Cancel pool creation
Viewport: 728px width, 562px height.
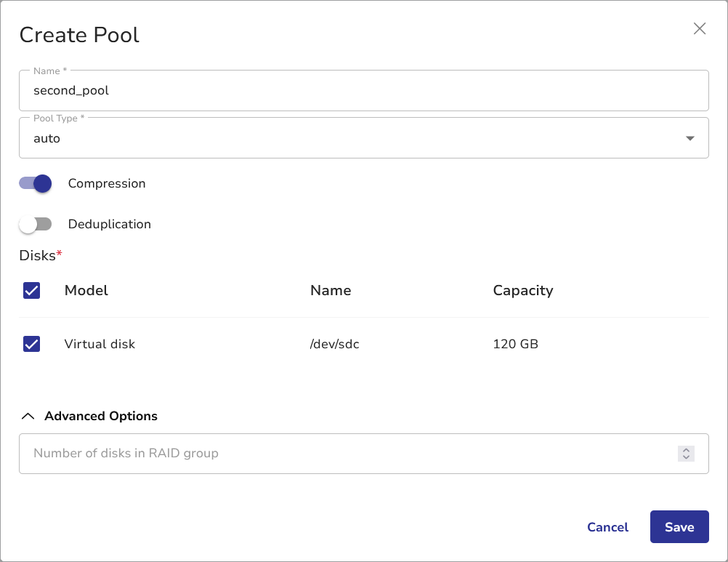(x=607, y=527)
